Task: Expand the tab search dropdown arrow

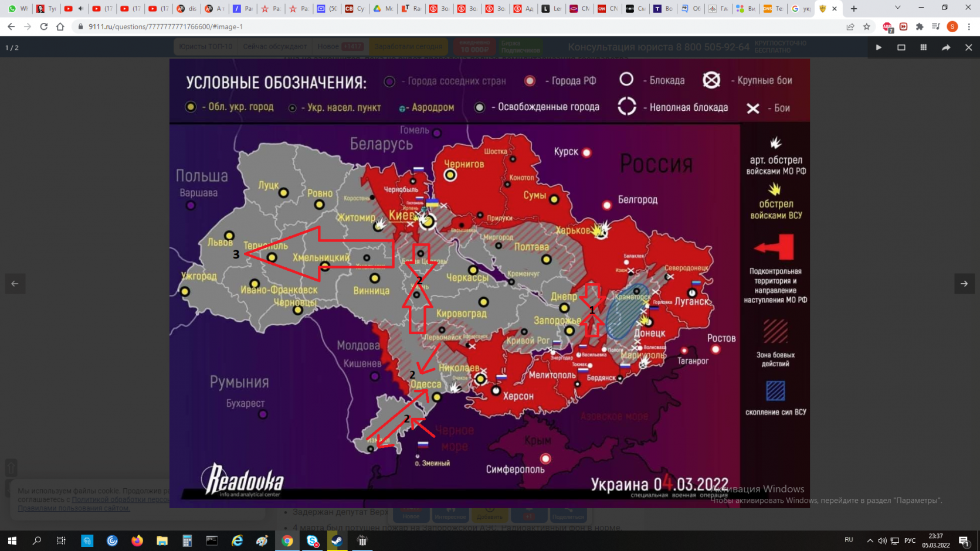Action: coord(897,8)
